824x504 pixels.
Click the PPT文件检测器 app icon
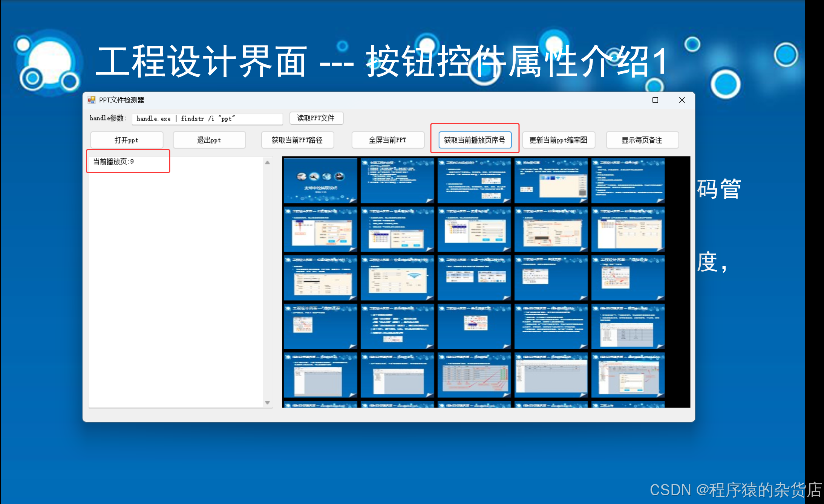click(x=91, y=100)
